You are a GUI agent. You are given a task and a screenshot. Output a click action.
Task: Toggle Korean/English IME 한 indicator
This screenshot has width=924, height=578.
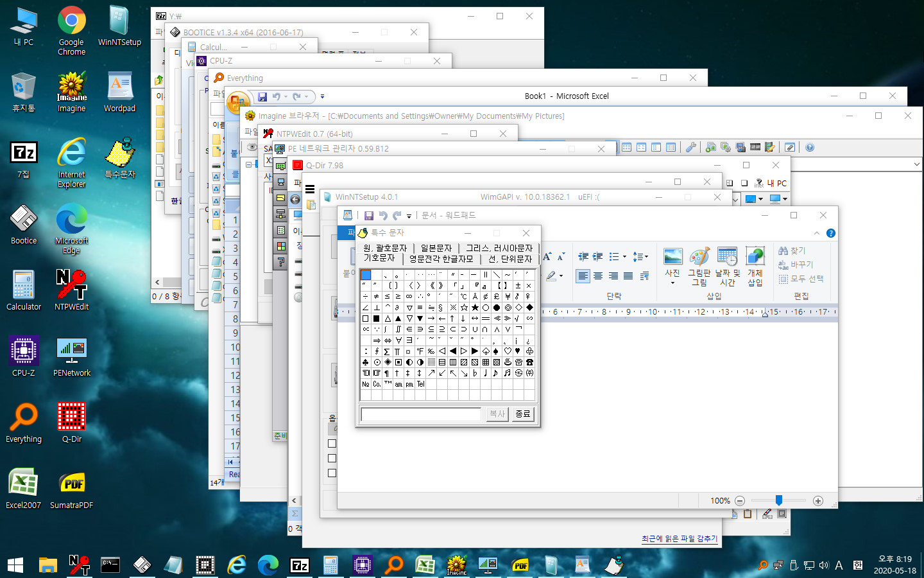[858, 565]
